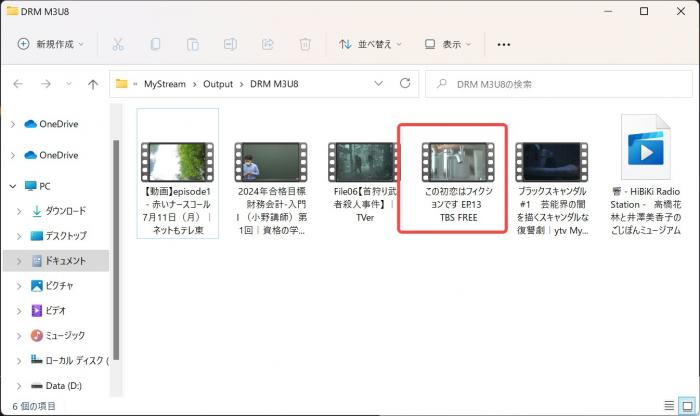Image resolution: width=700 pixels, height=416 pixels.
Task: Select 【動画】episode1 赤いナースコール video
Action: (x=178, y=174)
